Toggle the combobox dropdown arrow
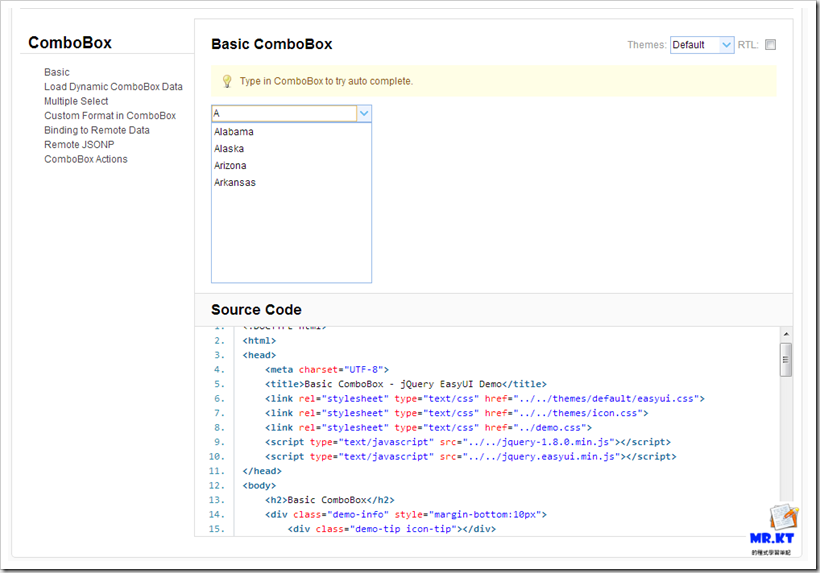 tap(364, 113)
